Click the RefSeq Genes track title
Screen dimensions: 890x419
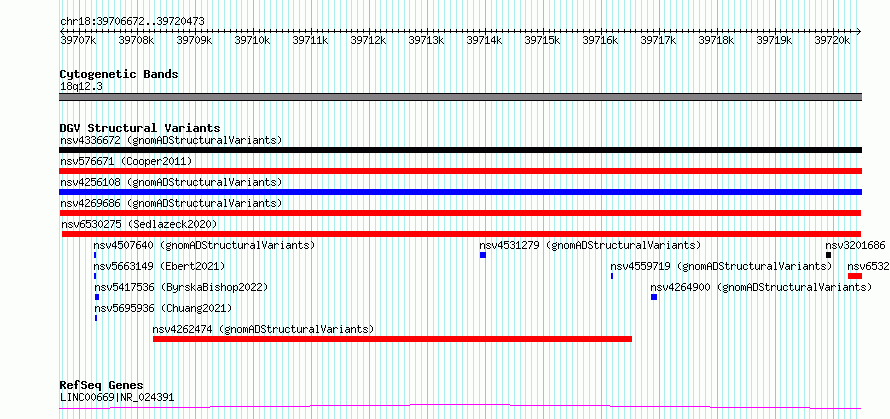tap(101, 386)
